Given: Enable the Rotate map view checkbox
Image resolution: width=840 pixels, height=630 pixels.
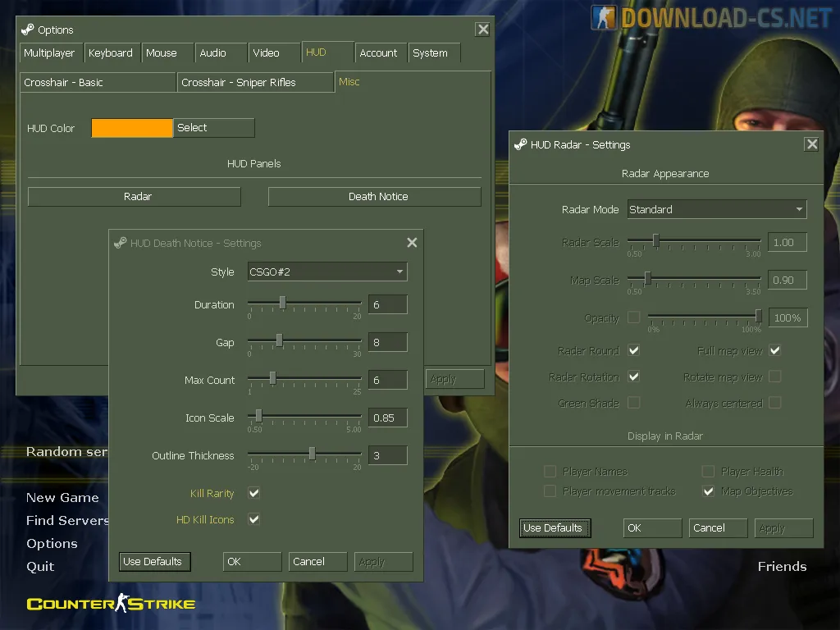Looking at the screenshot, I should (x=774, y=377).
